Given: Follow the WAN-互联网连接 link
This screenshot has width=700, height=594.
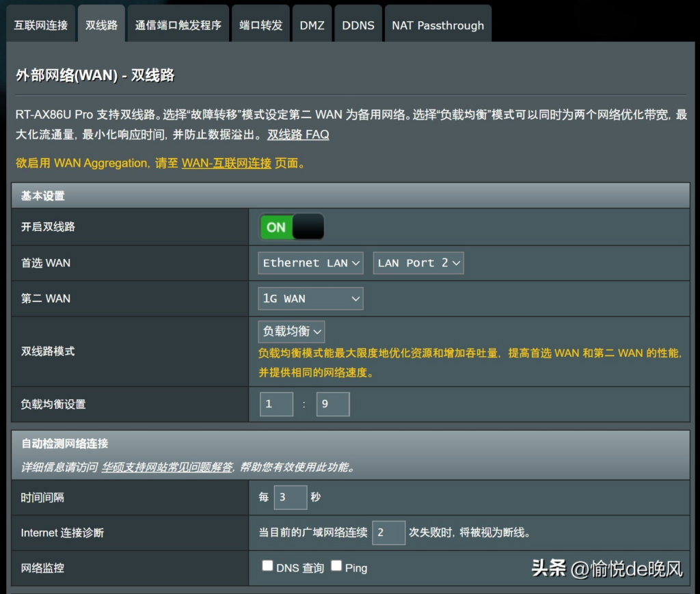Looking at the screenshot, I should [226, 163].
